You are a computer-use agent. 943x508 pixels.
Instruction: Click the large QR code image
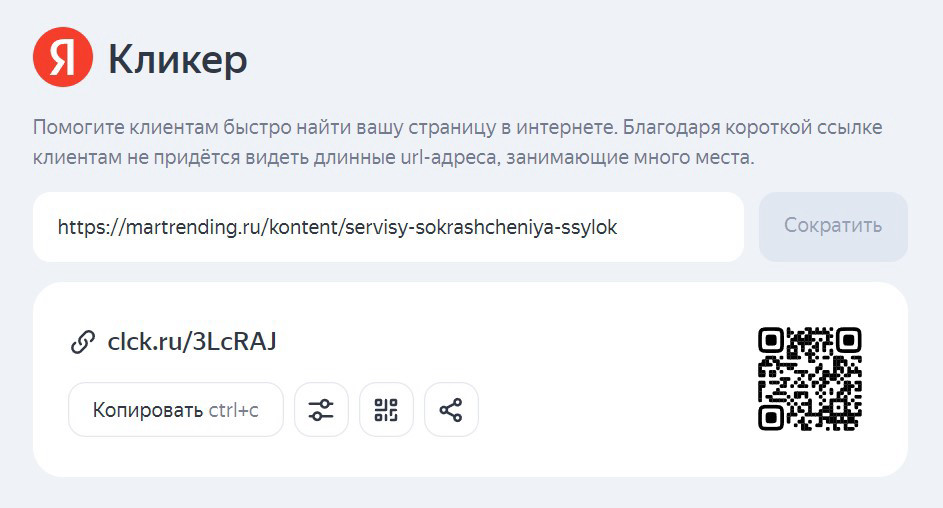[x=809, y=379]
